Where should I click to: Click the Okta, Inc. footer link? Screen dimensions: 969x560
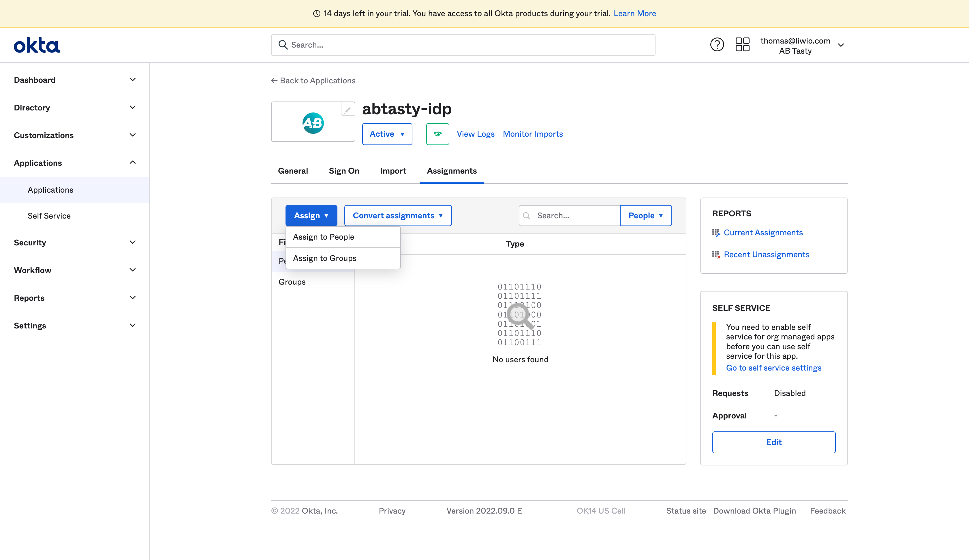[x=320, y=511]
